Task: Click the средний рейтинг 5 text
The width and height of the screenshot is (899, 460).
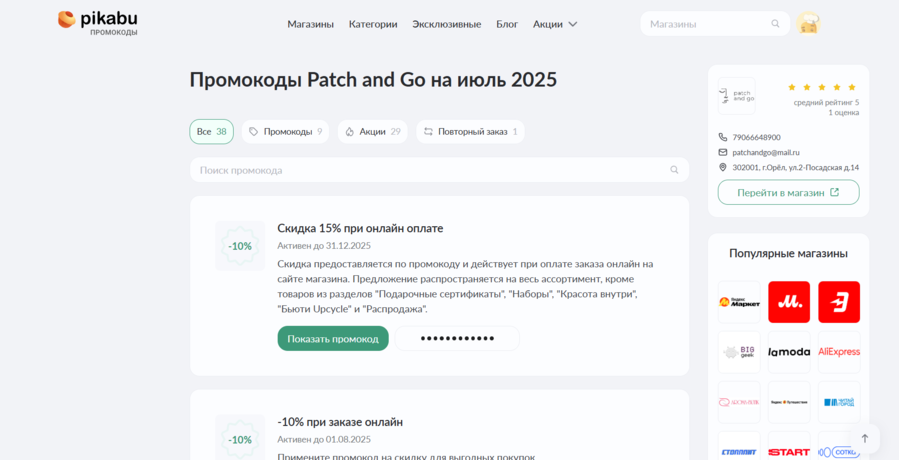Action: pos(826,102)
